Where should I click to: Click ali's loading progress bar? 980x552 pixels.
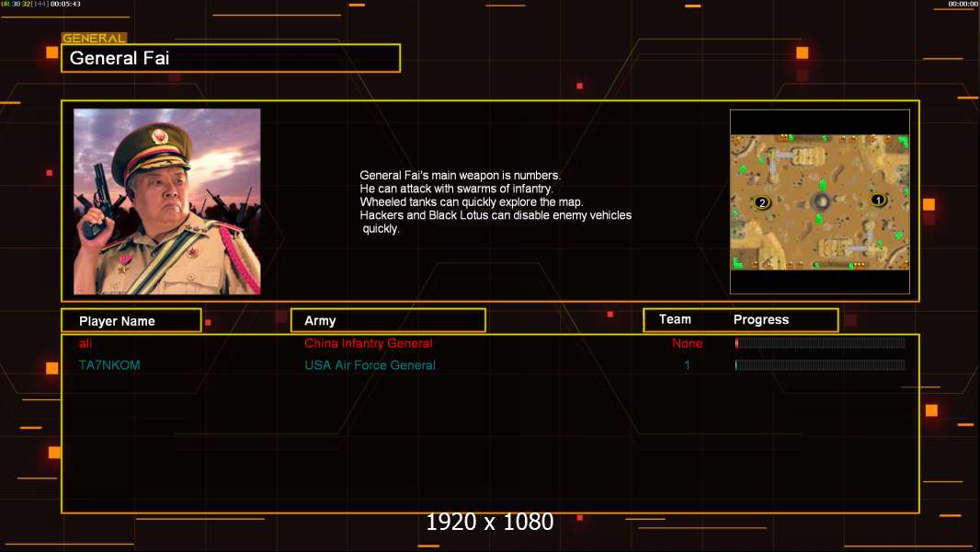[x=820, y=342]
